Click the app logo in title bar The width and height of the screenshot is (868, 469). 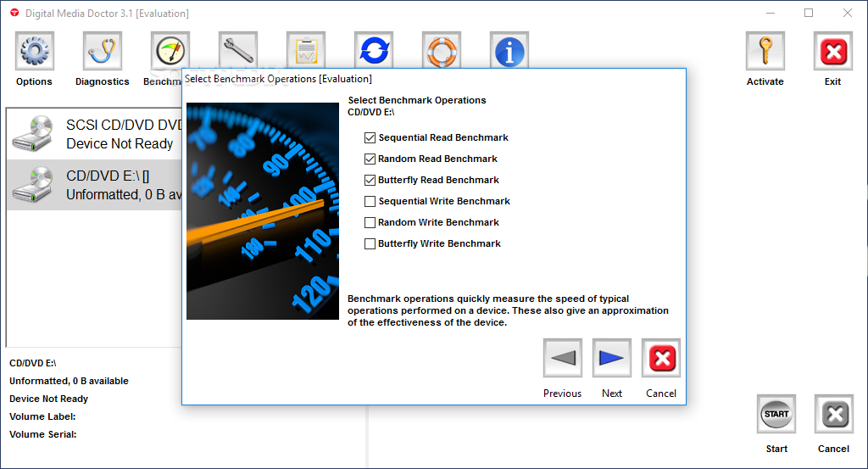coord(14,13)
